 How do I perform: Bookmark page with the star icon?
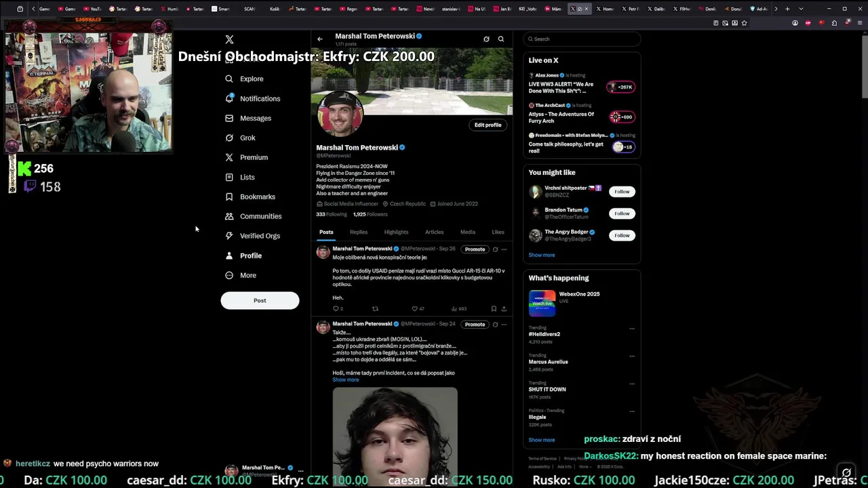click(744, 22)
